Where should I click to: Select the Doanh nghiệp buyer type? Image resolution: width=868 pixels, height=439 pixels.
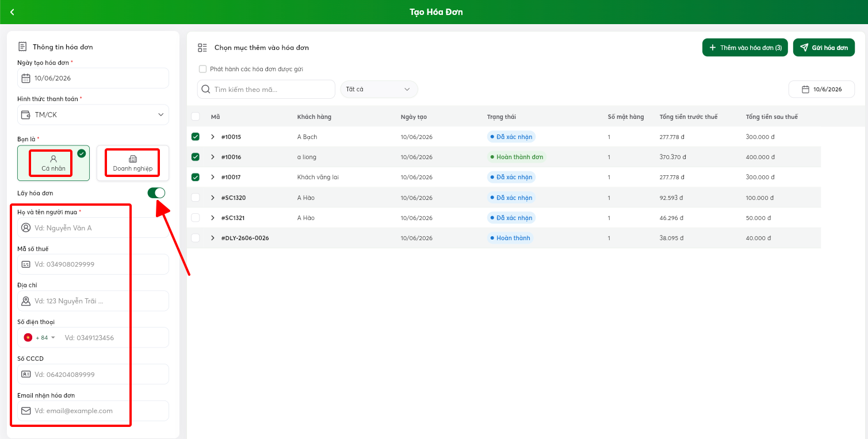(133, 163)
